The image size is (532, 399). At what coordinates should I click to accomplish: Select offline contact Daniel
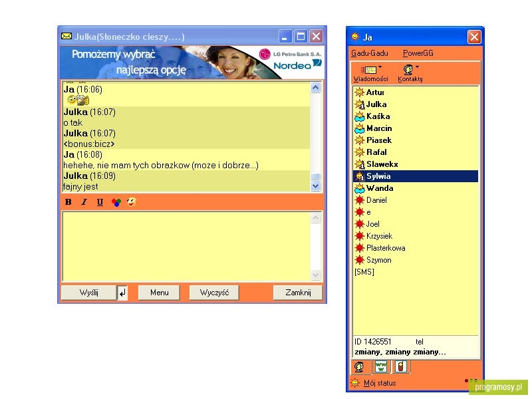click(x=416, y=200)
